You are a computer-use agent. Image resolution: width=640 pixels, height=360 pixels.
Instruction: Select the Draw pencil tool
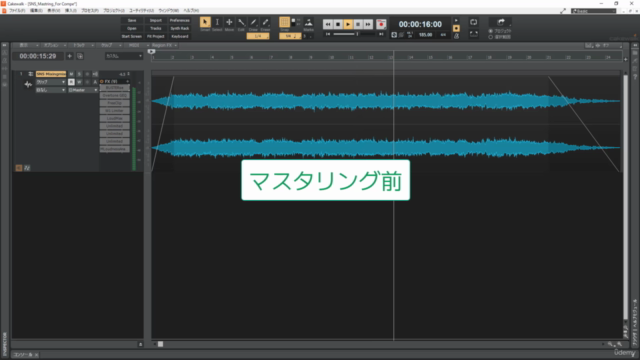253,22
